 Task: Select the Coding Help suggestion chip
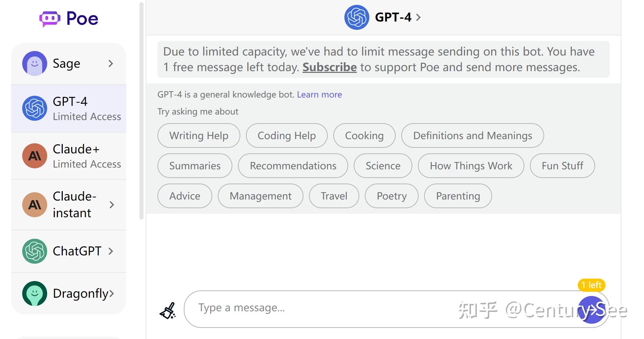(286, 136)
